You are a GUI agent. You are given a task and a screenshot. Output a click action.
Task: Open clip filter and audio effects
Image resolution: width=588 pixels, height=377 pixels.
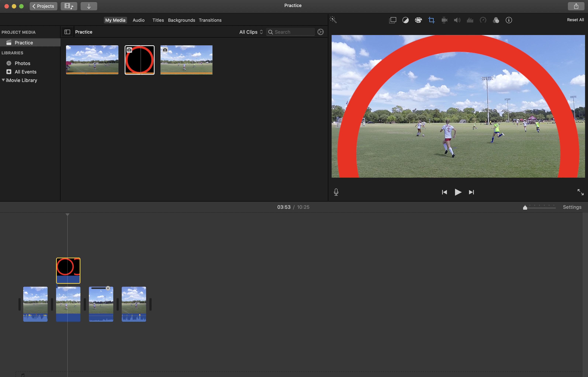(496, 20)
